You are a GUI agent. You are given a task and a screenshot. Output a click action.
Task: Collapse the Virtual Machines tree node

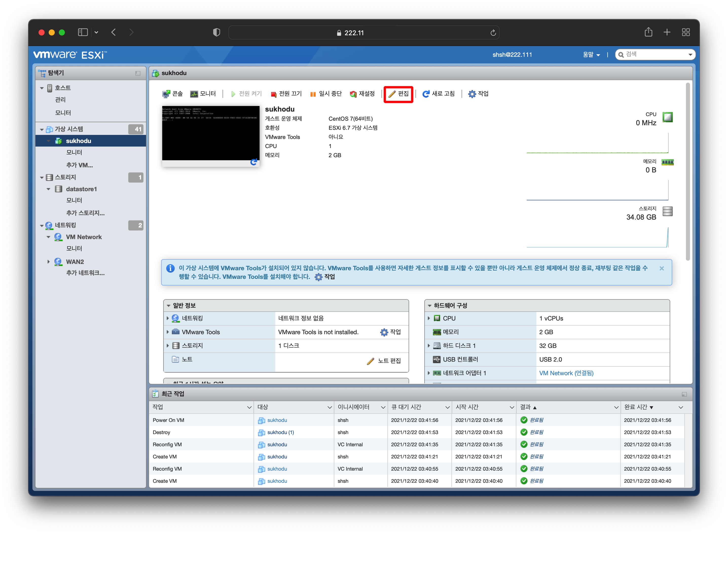click(x=42, y=129)
